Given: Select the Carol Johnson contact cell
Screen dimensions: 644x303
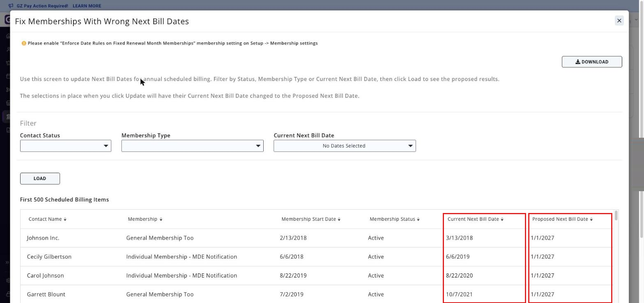Looking at the screenshot, I should (x=46, y=275).
